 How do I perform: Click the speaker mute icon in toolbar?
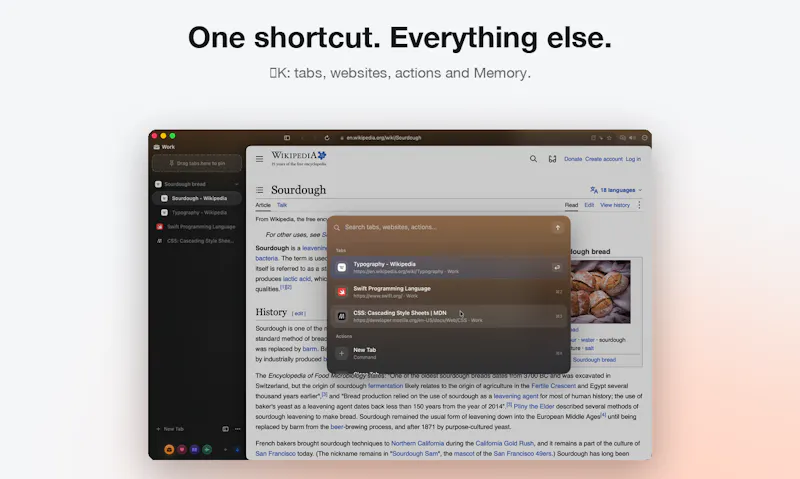click(x=632, y=138)
